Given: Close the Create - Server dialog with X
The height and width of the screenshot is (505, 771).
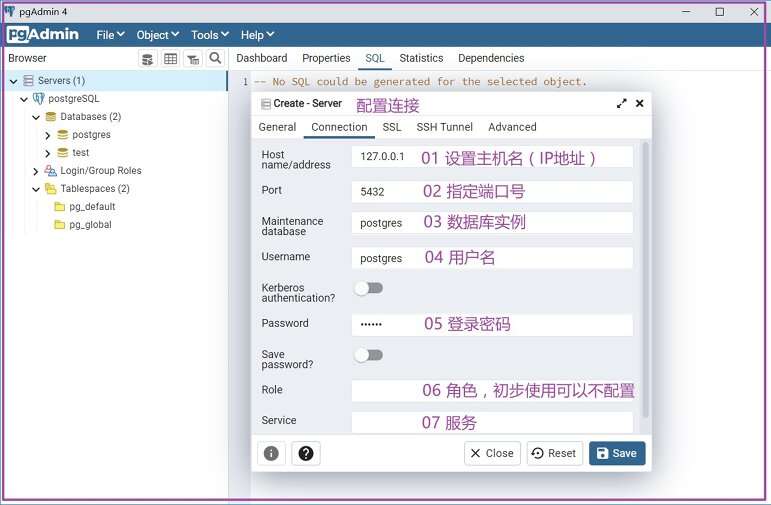Looking at the screenshot, I should [639, 103].
